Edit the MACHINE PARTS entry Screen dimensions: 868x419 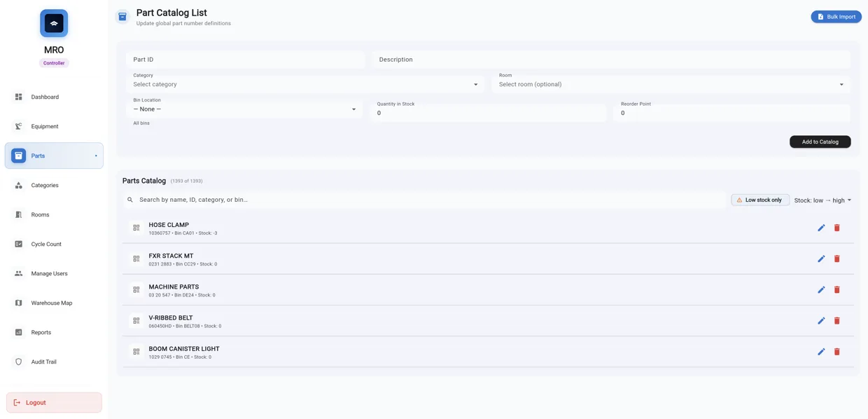(821, 289)
